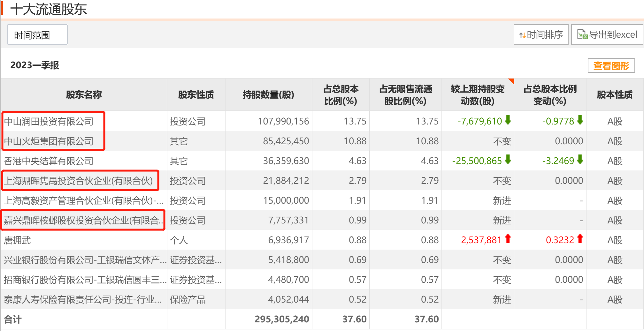Select the 股东性质 column header
The image size is (644, 331).
(x=196, y=94)
